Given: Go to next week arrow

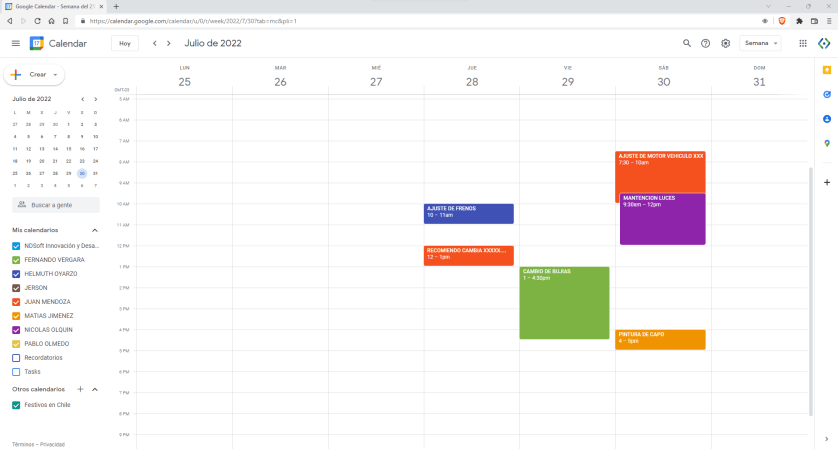Looking at the screenshot, I should [x=169, y=43].
